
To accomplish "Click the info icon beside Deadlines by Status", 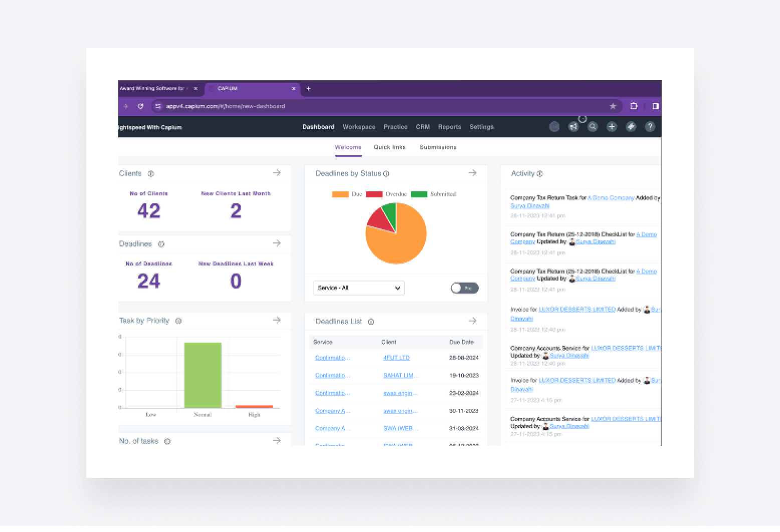I will click(386, 174).
